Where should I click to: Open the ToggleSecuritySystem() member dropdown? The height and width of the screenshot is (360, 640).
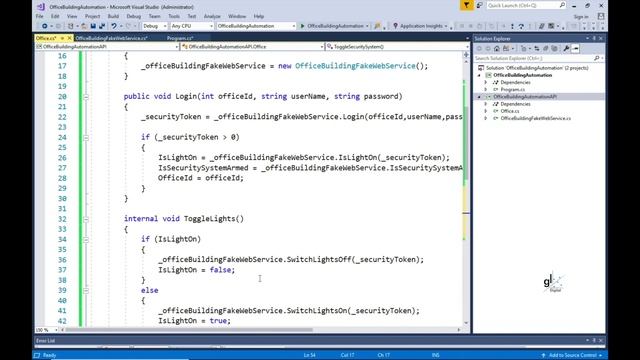398,47
